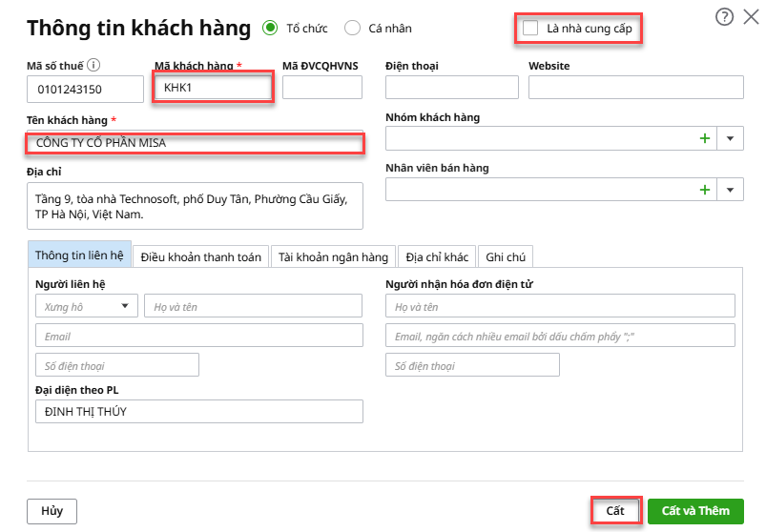Click the help question mark icon
The image size is (766, 532).
pos(723,16)
